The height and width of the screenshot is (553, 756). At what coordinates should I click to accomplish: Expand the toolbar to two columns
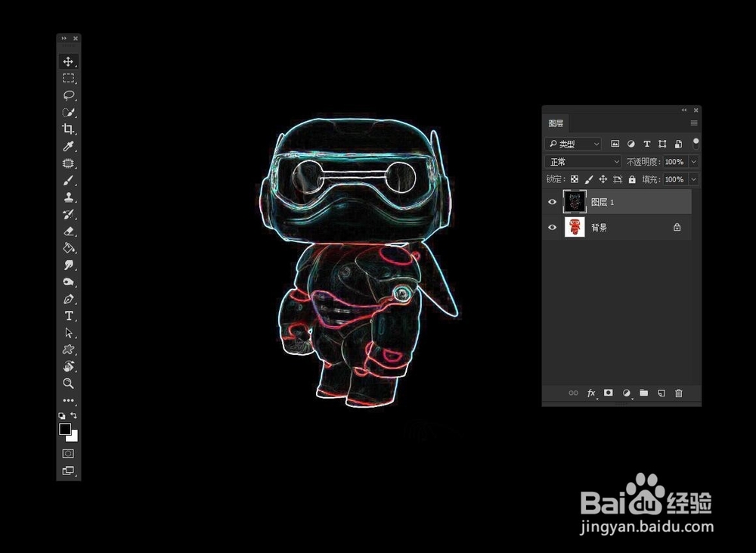64,38
